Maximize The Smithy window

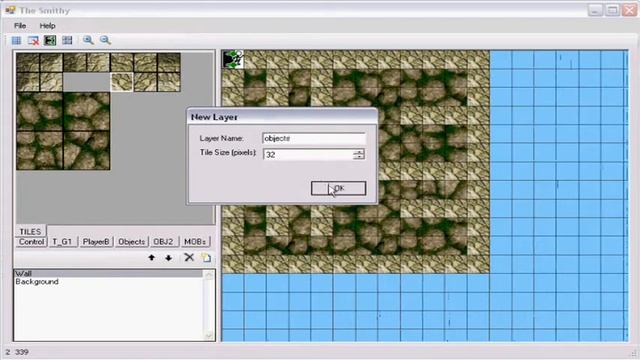[612, 10]
